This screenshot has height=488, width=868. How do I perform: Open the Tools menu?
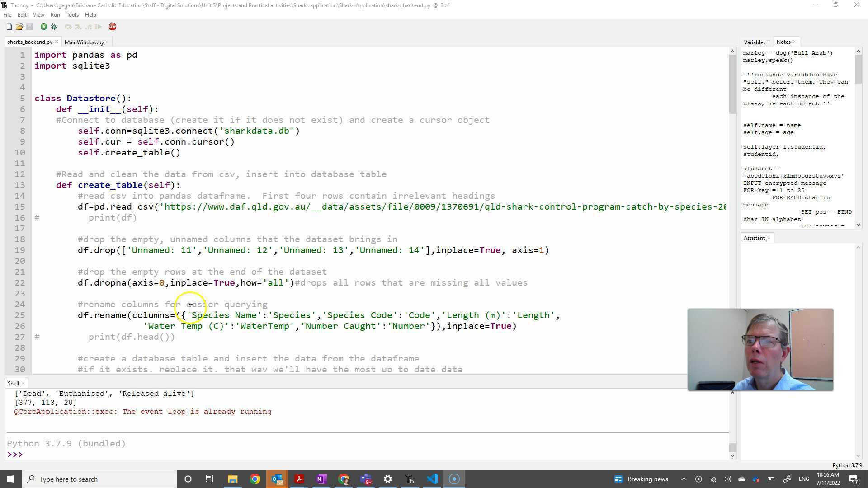click(x=72, y=14)
